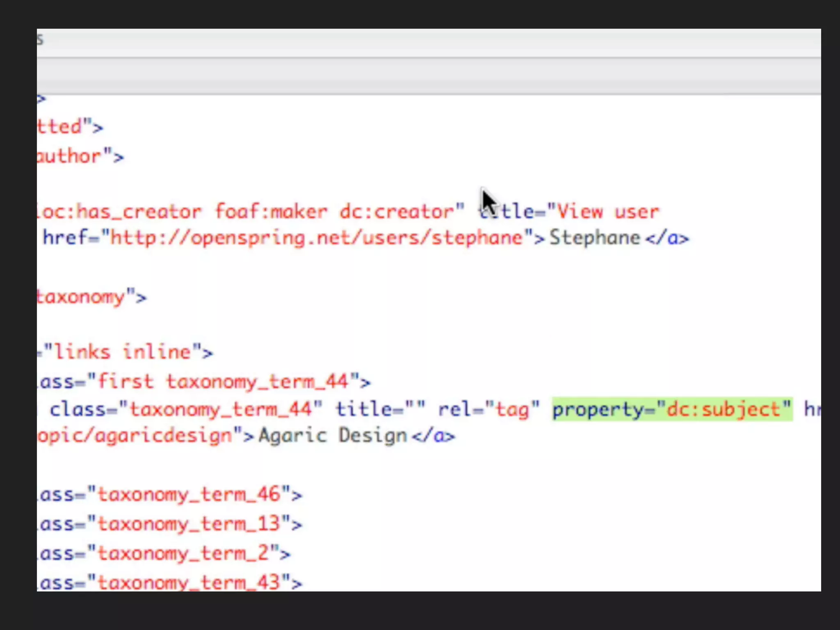
Task: Click the taxonomy_term_2 class value
Action: point(183,554)
